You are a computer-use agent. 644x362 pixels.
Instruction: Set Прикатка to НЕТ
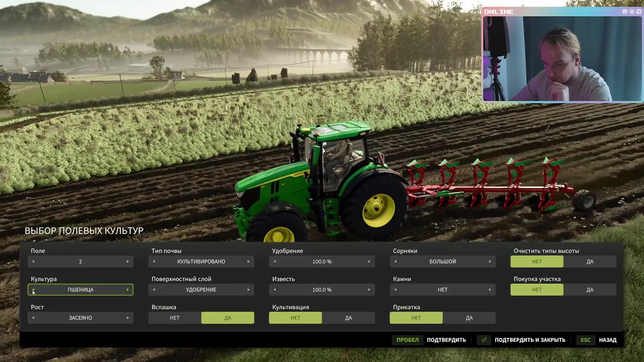(416, 318)
